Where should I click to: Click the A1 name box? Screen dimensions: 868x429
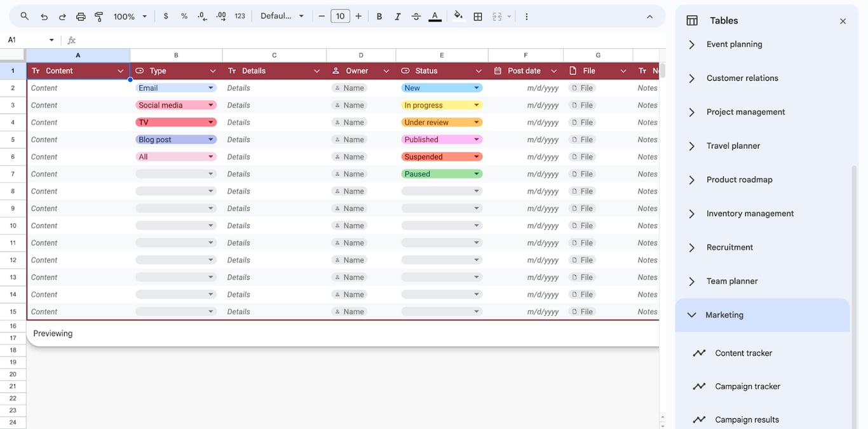[x=25, y=40]
